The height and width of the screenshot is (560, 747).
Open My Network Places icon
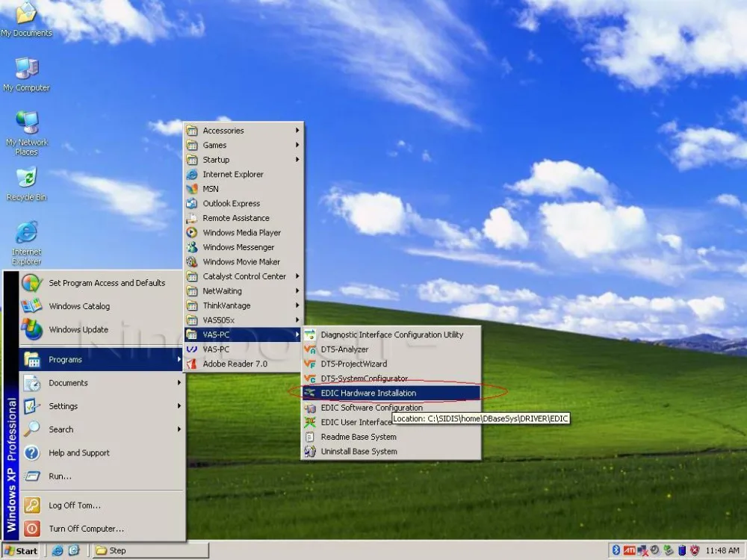pyautogui.click(x=26, y=123)
